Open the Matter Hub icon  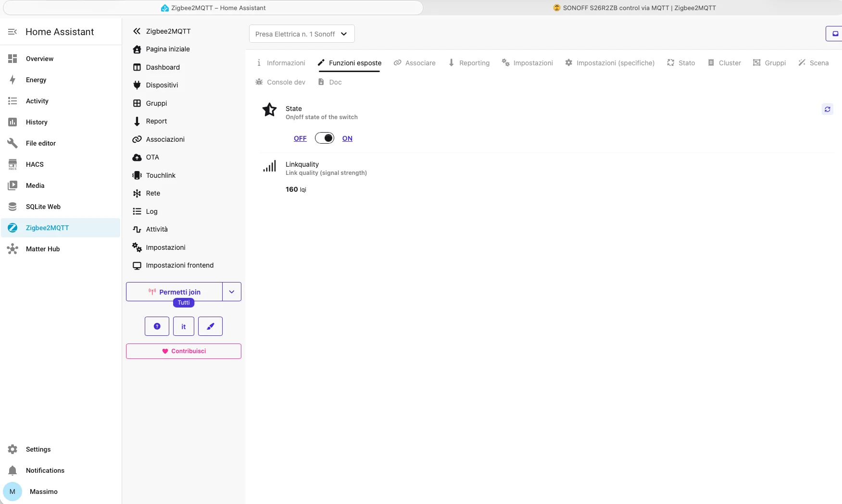click(13, 249)
